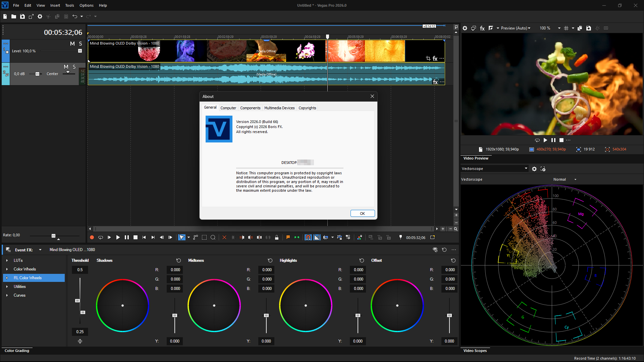Open the Options menu

87,5
